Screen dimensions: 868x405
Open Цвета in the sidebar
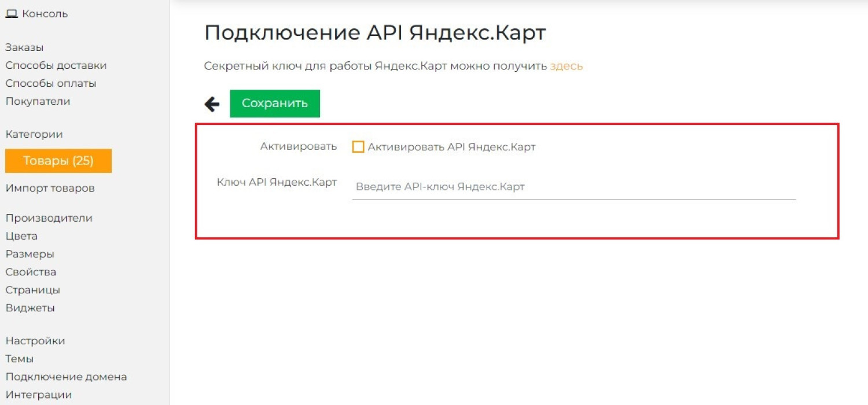click(x=21, y=236)
